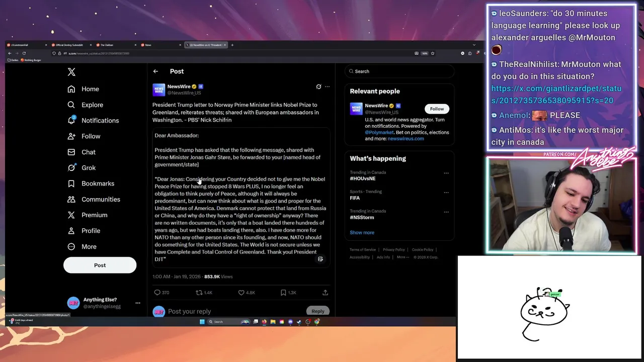644x362 pixels.
Task: Click Show more under trends
Action: pos(362,233)
